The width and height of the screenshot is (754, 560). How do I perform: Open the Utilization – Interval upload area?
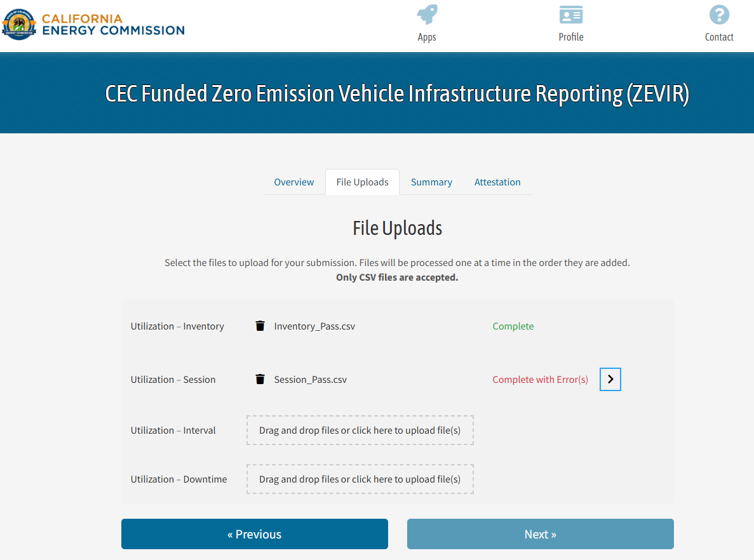(x=360, y=430)
